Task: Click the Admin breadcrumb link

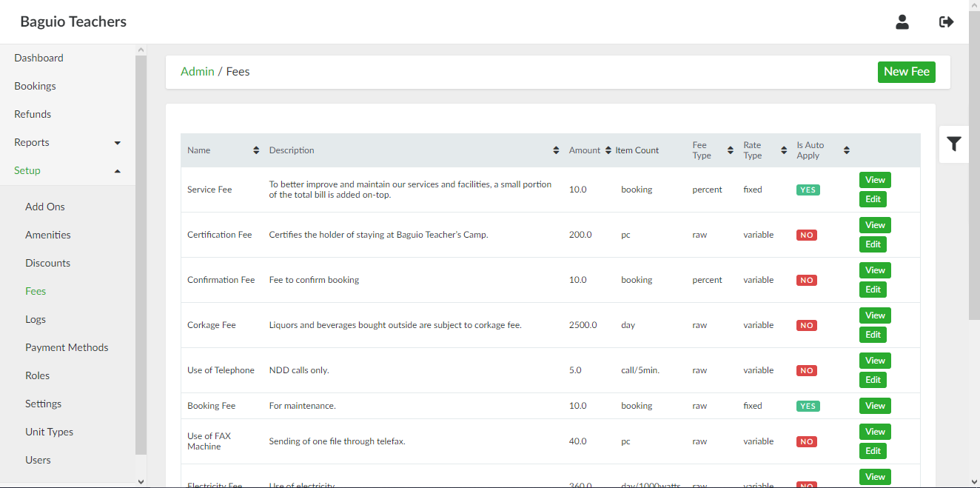Action: (197, 72)
